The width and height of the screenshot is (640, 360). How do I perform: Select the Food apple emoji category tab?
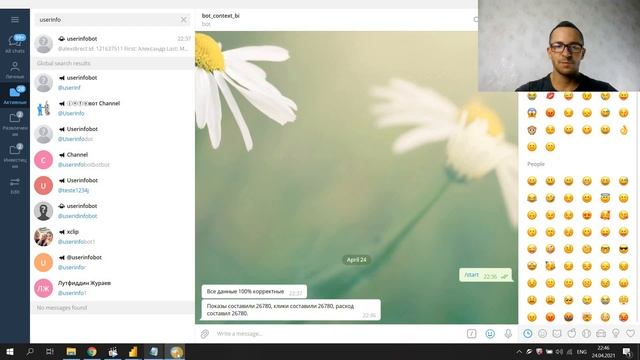click(572, 334)
